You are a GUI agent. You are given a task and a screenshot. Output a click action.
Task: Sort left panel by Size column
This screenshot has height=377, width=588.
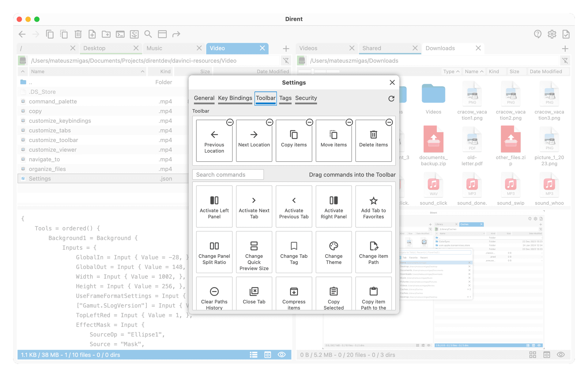193,71
